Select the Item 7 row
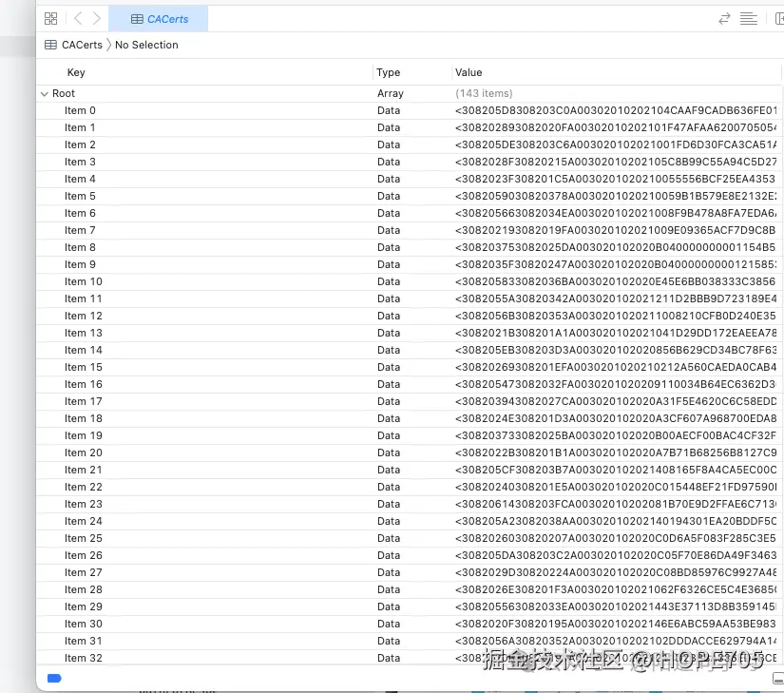Image resolution: width=784 pixels, height=693 pixels. click(409, 230)
